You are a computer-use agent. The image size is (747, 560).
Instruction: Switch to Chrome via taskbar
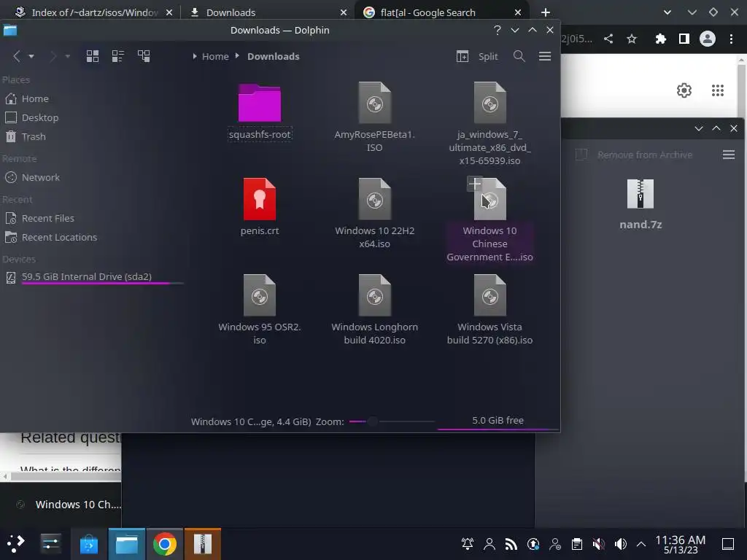point(164,544)
